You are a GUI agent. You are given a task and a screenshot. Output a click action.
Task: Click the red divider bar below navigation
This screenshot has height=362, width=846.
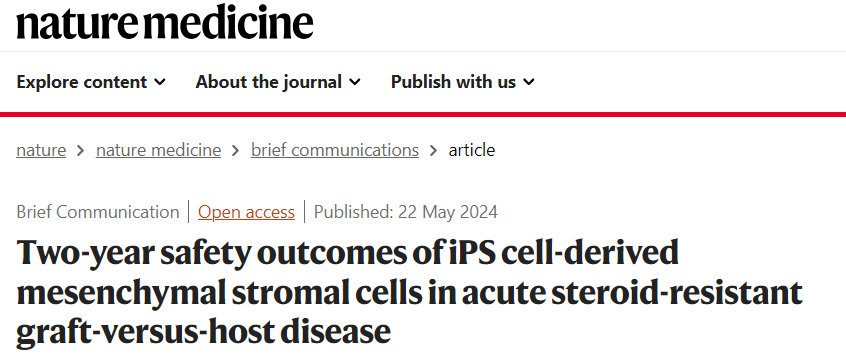pyautogui.click(x=423, y=114)
